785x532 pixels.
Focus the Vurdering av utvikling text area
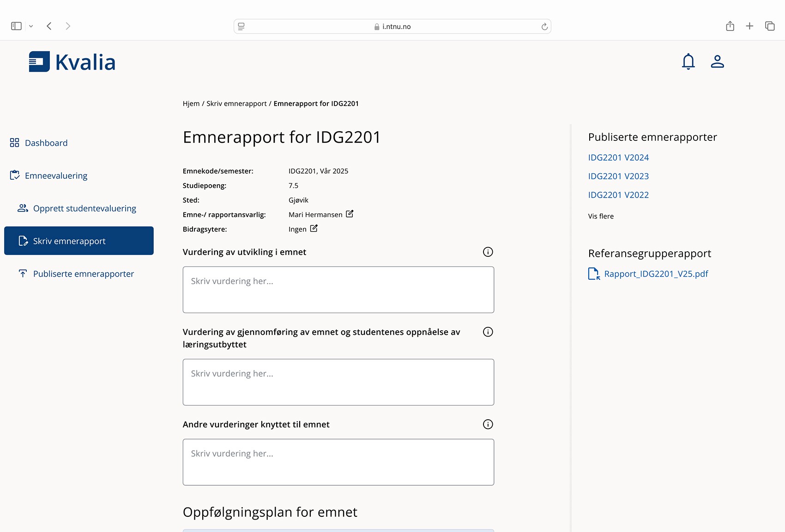(x=338, y=290)
